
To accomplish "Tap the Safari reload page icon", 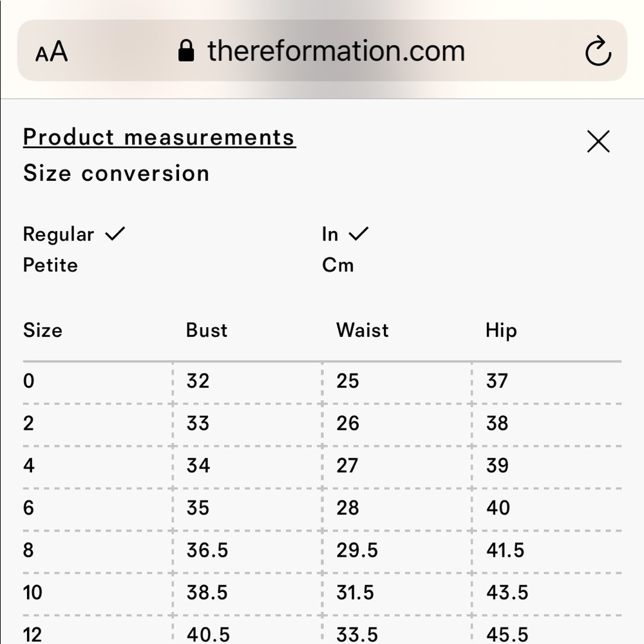I will tap(598, 52).
